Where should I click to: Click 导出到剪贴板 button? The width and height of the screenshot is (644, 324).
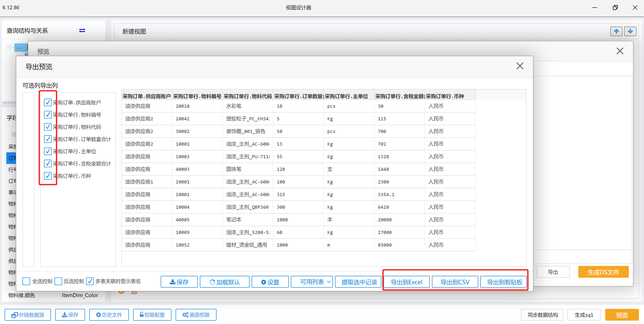[x=504, y=282]
